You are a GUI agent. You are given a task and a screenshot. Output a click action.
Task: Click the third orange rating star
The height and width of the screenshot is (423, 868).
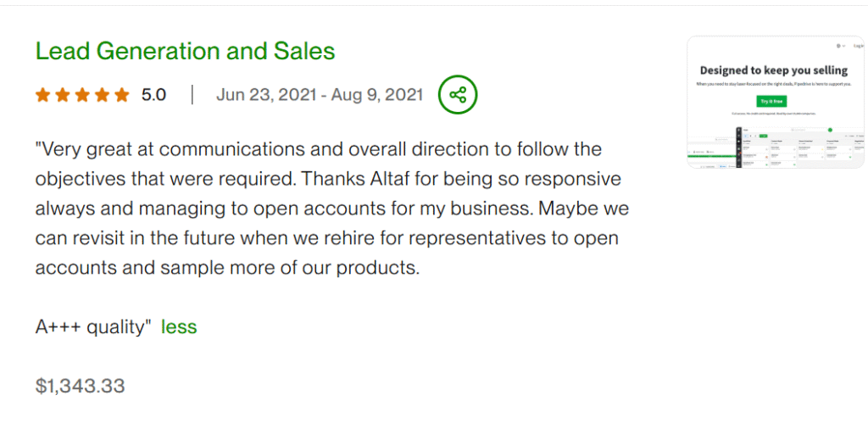[82, 95]
